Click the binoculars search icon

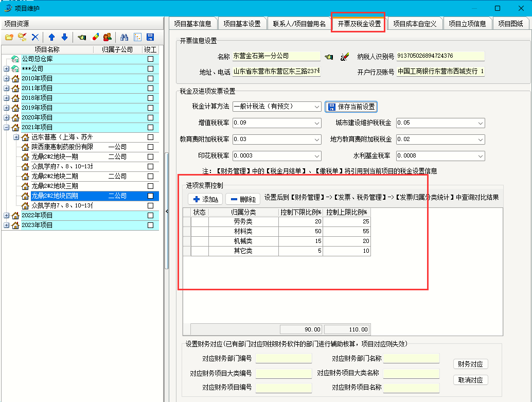point(124,37)
